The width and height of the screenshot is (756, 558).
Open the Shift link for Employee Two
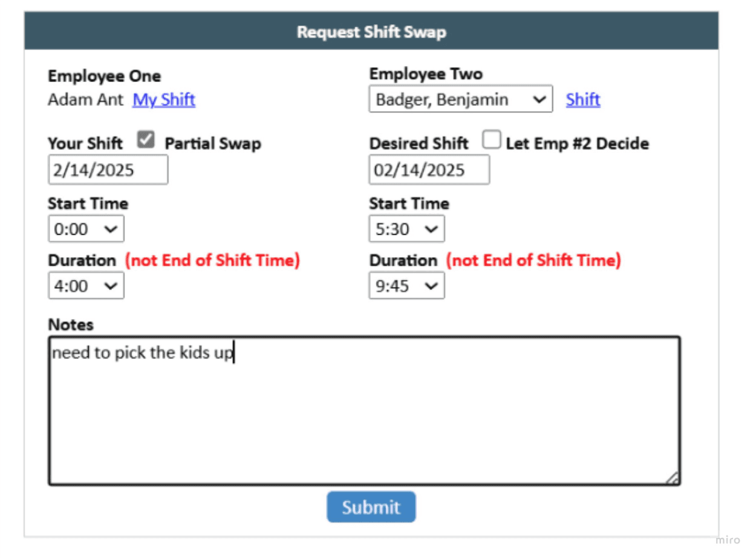click(582, 100)
